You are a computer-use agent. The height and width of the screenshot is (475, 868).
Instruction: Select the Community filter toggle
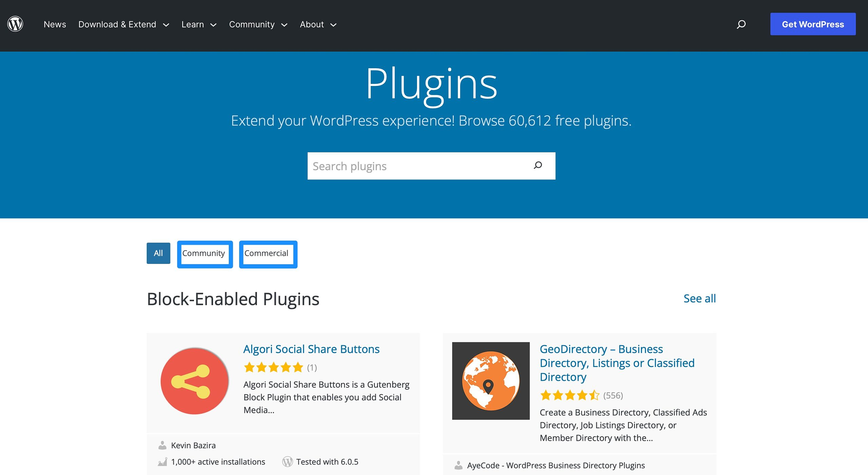204,253
